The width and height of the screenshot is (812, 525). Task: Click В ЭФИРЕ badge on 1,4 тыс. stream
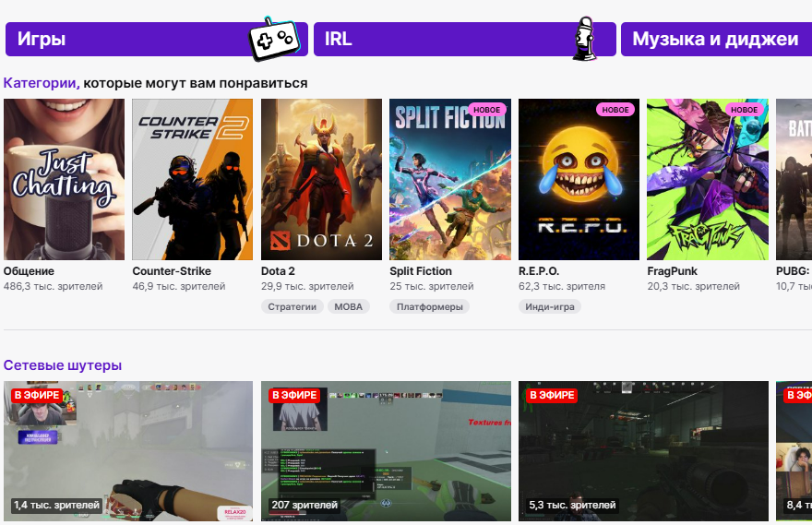37,396
